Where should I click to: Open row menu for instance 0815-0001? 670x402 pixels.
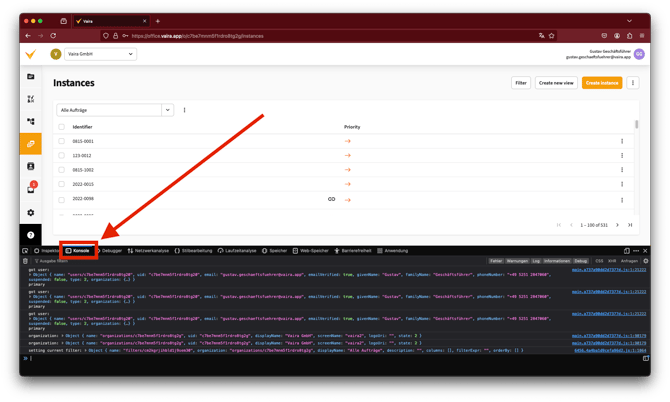point(622,141)
